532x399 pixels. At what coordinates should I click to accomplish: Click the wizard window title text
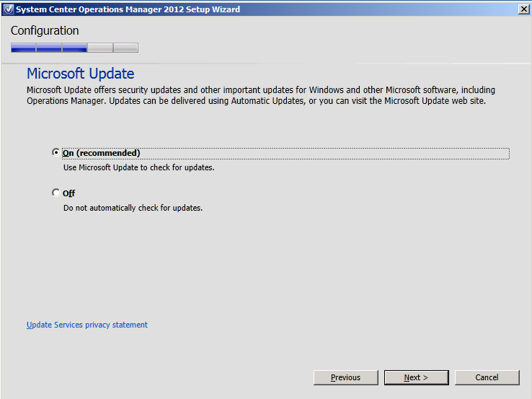pos(128,9)
